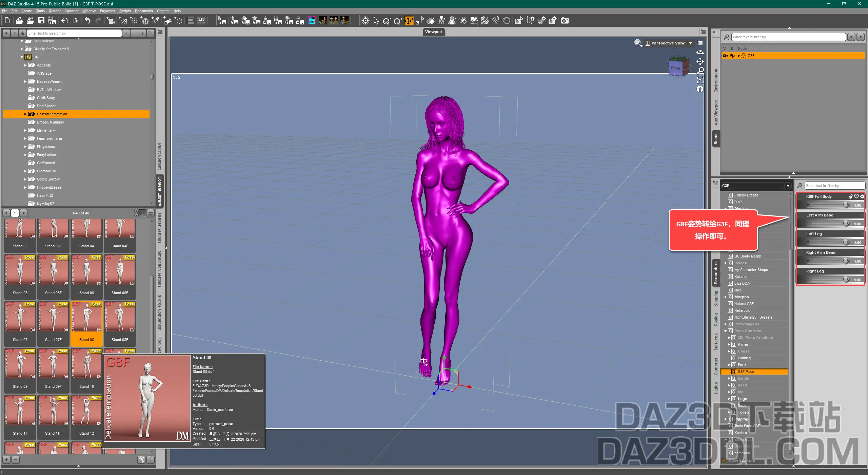
Task: Switch to the Render Settings tab
Action: coord(160,228)
